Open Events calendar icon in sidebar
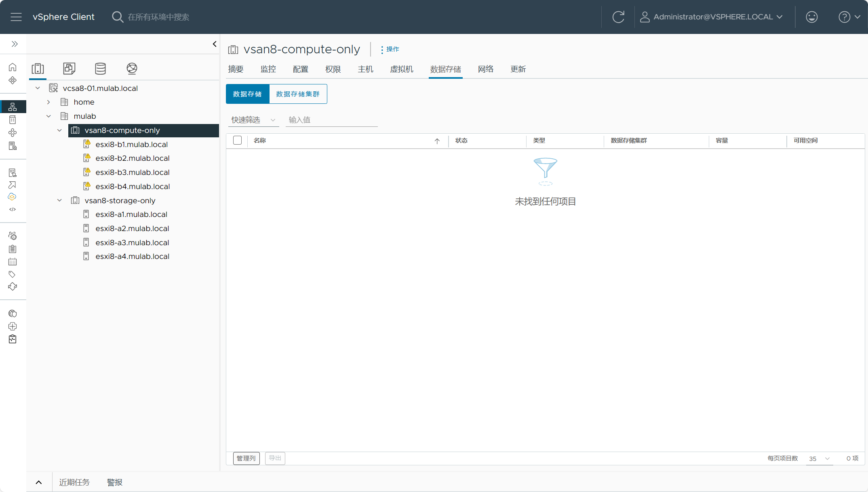The width and height of the screenshot is (868, 492). click(13, 262)
